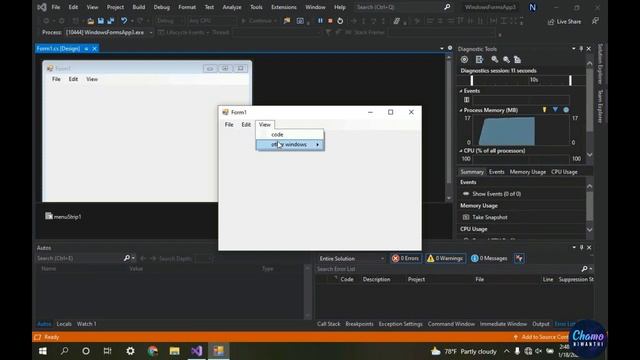Open File Explorer from the taskbar
The image size is (640, 360).
pyautogui.click(x=175, y=351)
